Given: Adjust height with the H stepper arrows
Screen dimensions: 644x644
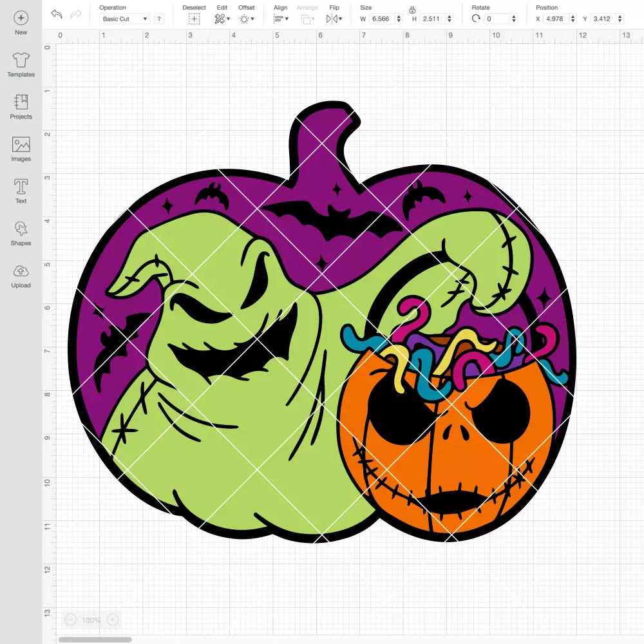Looking at the screenshot, I should (450, 19).
